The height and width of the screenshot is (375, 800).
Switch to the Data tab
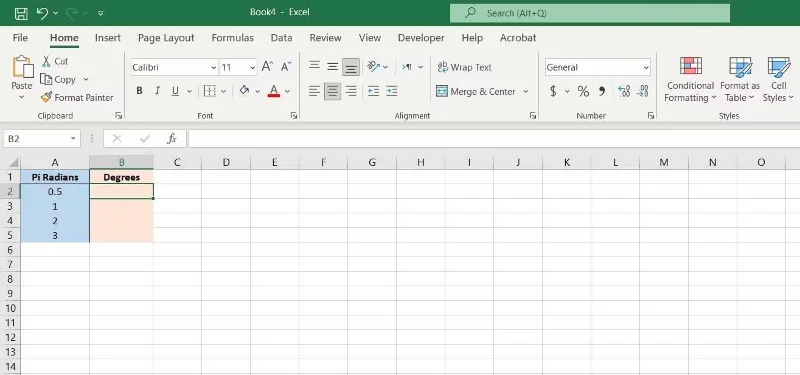coord(282,38)
